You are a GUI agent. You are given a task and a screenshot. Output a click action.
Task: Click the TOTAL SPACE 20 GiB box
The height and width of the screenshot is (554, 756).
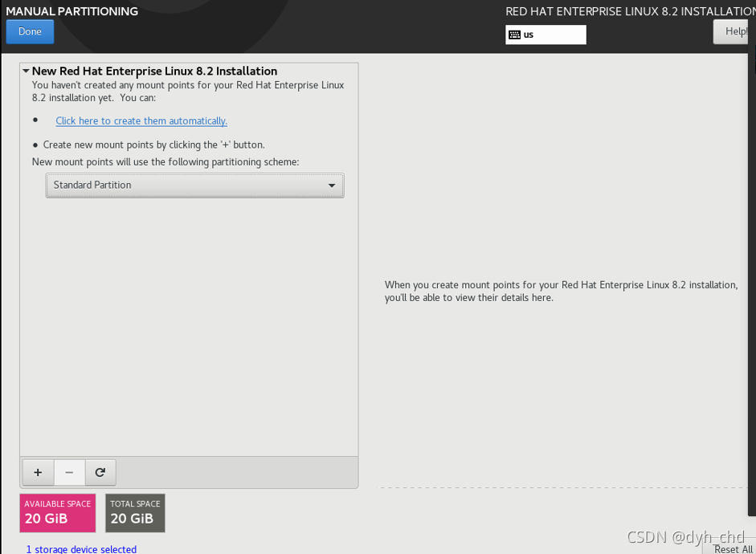pyautogui.click(x=135, y=513)
